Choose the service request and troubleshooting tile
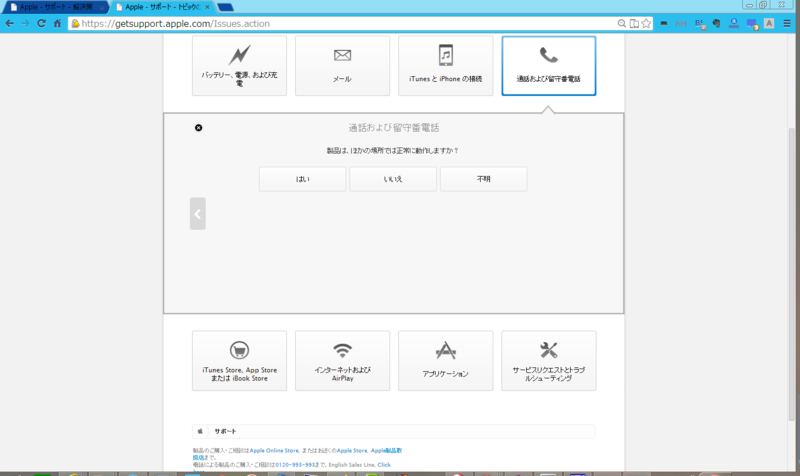The width and height of the screenshot is (800, 476). [x=548, y=361]
